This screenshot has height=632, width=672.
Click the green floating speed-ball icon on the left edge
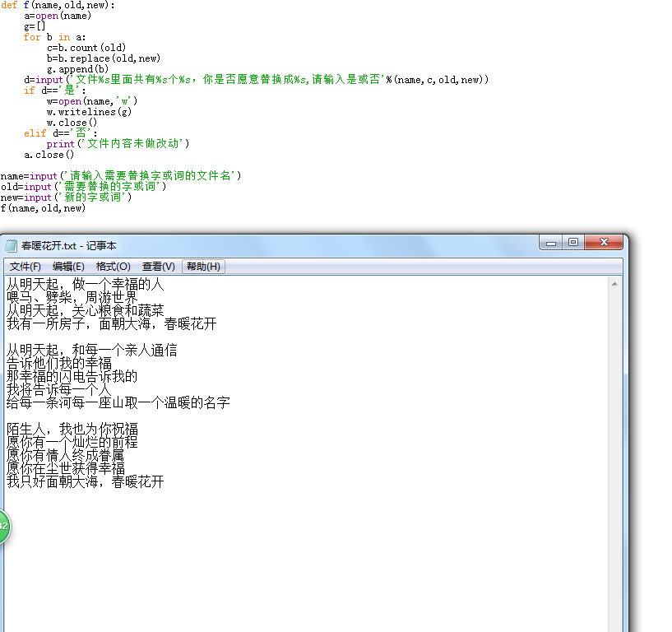(5, 527)
